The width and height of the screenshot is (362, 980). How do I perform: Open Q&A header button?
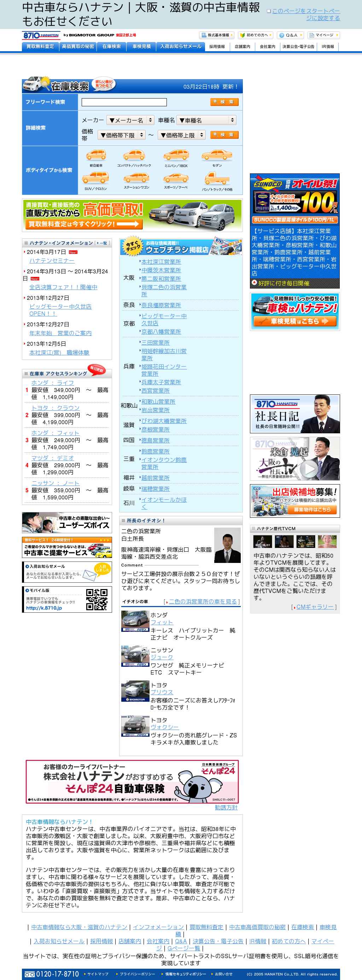[x=290, y=35]
